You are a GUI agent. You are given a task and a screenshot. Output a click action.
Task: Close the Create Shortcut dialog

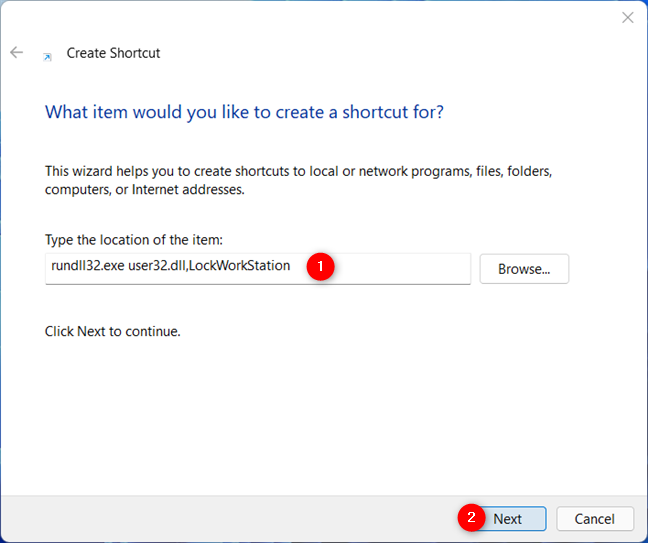point(628,17)
